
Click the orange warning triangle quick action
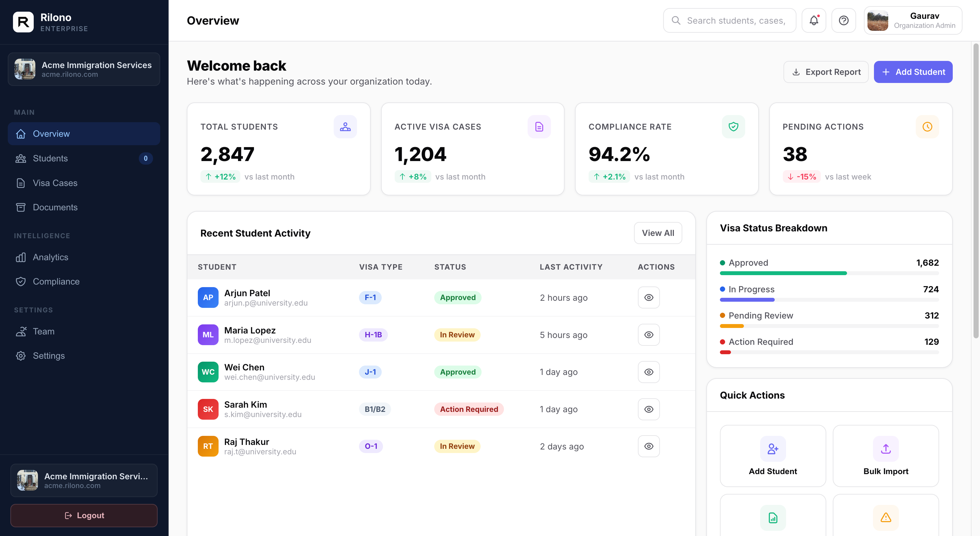[x=886, y=518]
